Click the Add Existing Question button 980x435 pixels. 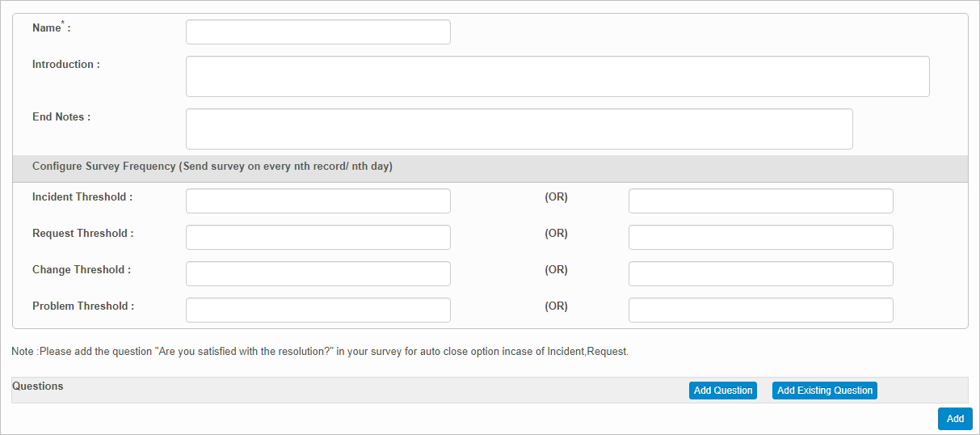pyautogui.click(x=824, y=391)
